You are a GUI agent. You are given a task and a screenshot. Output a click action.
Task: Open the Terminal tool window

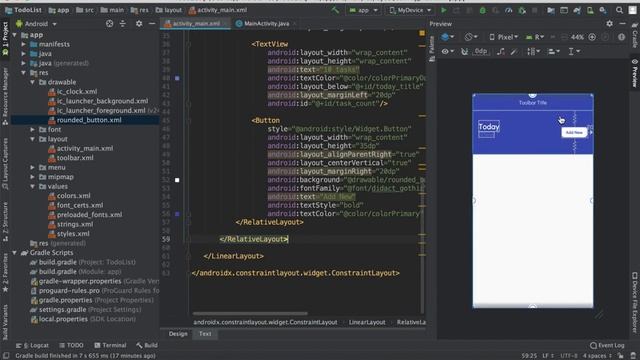click(110, 345)
